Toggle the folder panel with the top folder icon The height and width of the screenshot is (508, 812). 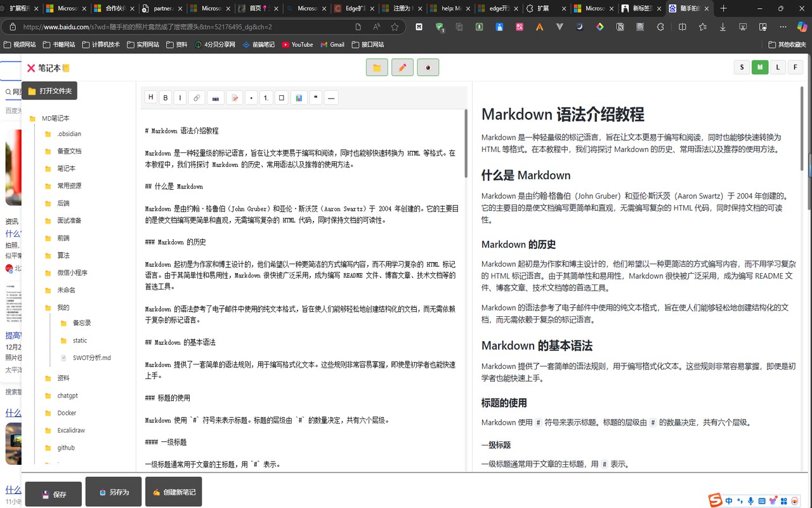tap(377, 67)
